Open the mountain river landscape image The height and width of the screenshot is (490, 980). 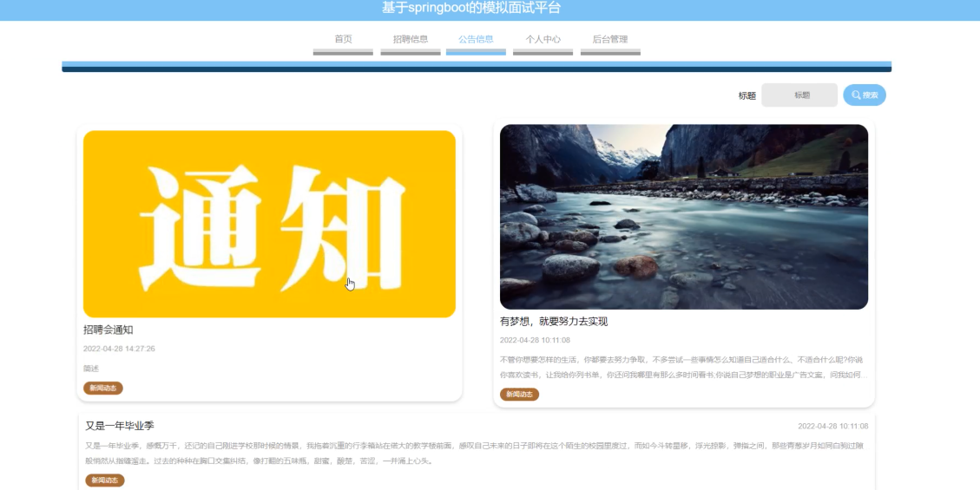point(684,217)
